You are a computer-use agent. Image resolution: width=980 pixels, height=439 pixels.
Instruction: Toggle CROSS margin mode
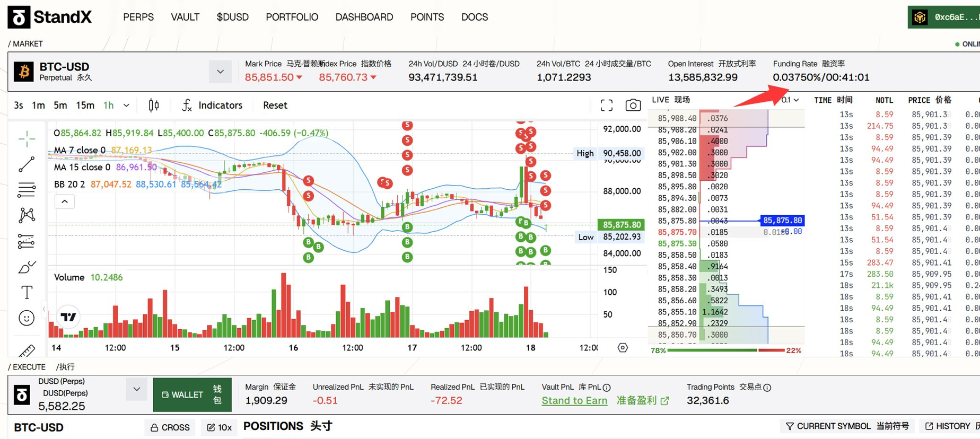170,427
